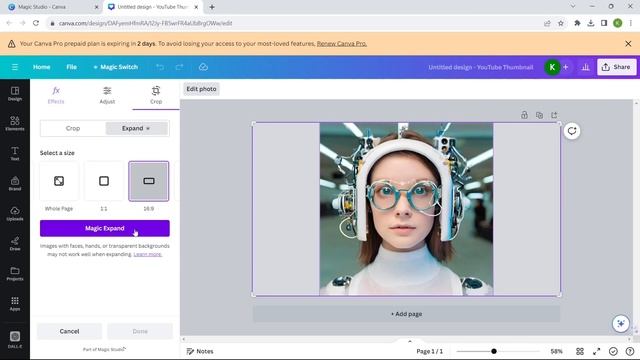Click the Share button
Image resolution: width=640 pixels, height=360 pixels.
coord(616,67)
